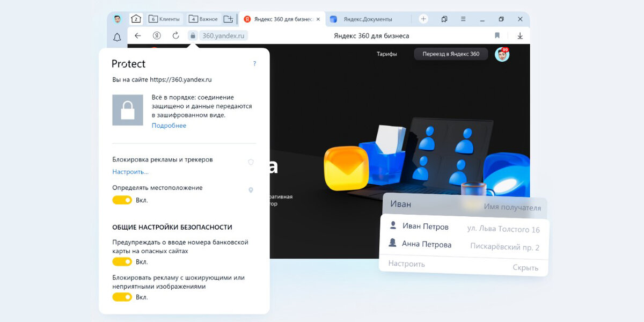Open the home tab group icon
Screen dimensions: 644x322
point(136,19)
